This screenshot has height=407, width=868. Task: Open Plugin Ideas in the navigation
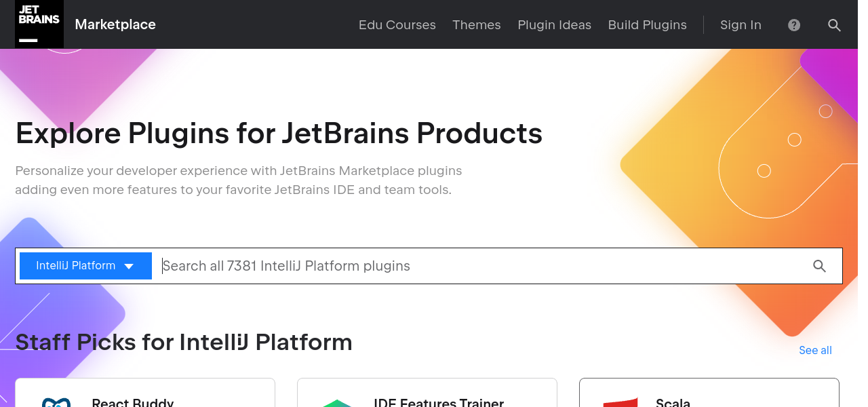pos(554,25)
